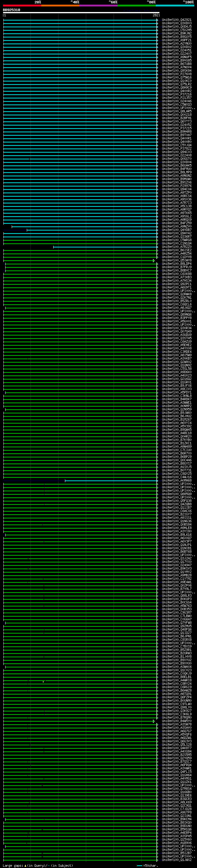This screenshot has width=197, height=868.
Task: Select the UniRef100_Q00218 hit label
Action: 177,115
